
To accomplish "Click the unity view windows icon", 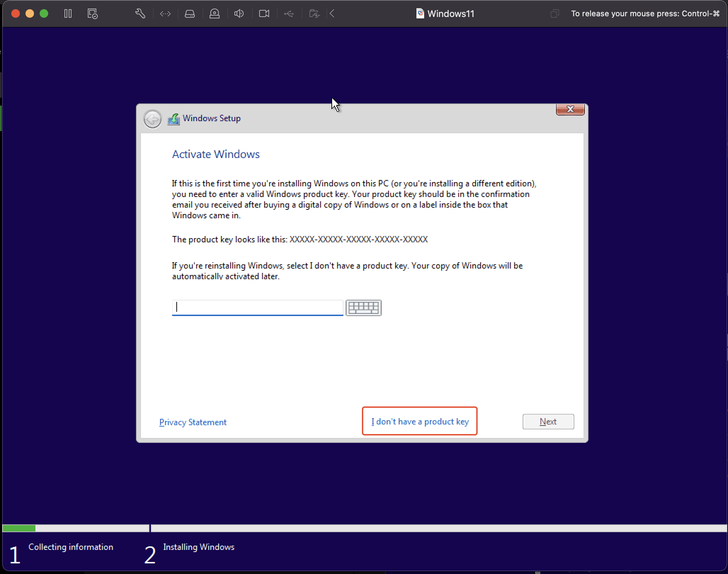I will 555,14.
